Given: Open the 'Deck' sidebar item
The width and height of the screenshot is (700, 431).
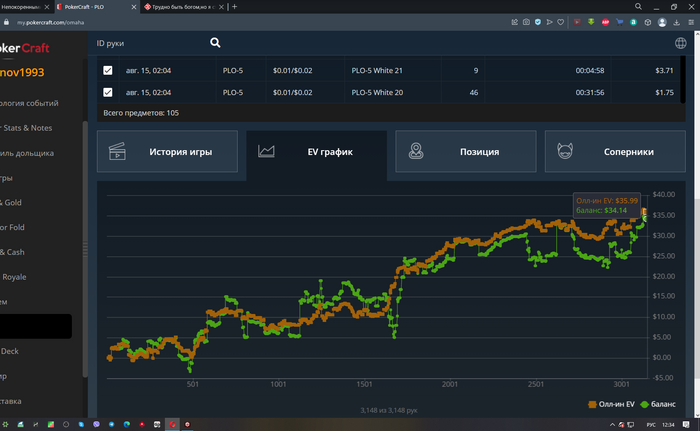Looking at the screenshot, I should coord(9,351).
